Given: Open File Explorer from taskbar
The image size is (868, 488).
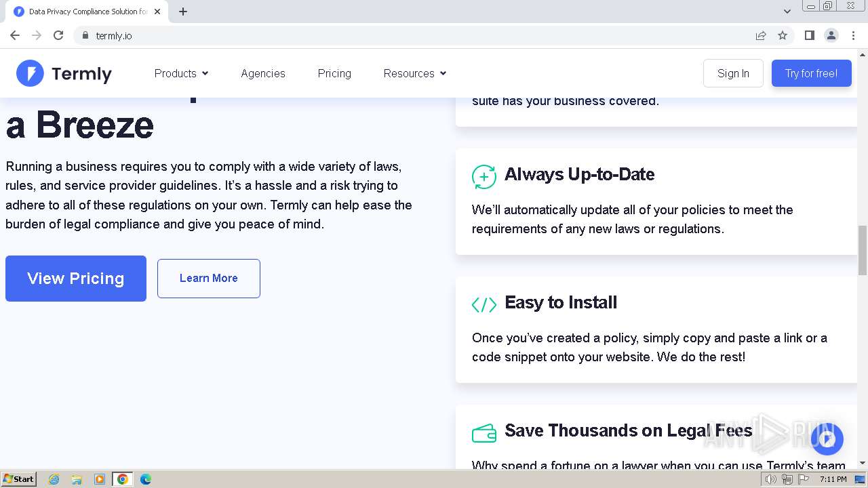Looking at the screenshot, I should [77, 479].
